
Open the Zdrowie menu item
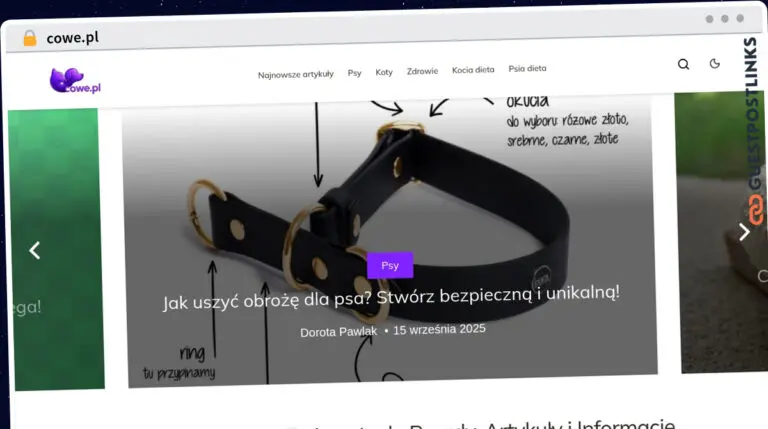pyautogui.click(x=422, y=71)
